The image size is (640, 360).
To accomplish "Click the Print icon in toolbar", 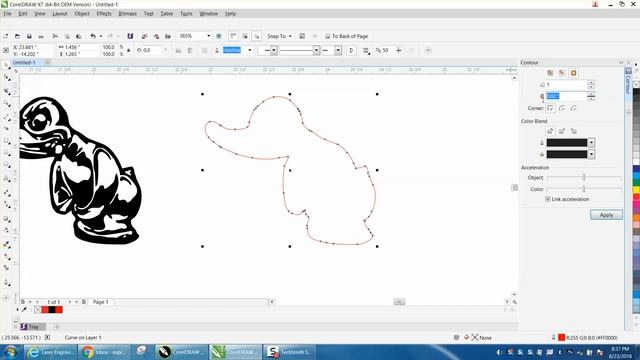I will click(41, 36).
